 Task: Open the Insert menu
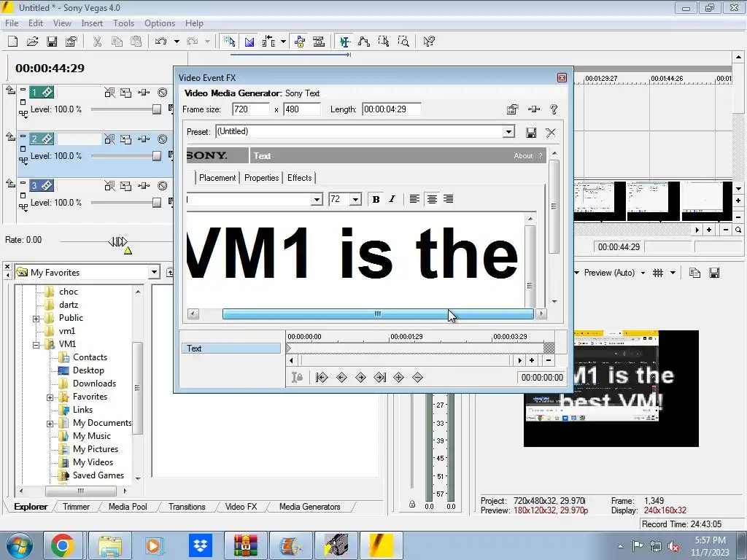[92, 23]
